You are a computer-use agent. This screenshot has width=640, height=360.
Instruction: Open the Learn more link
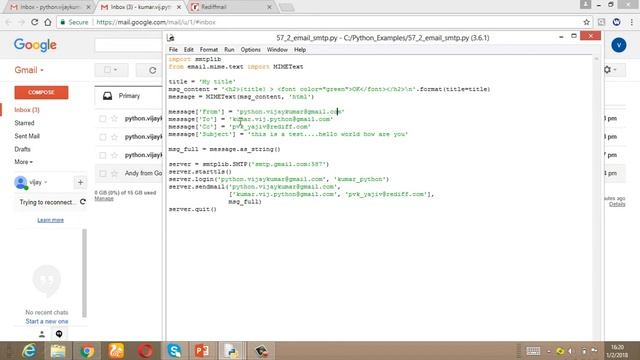coord(51,220)
